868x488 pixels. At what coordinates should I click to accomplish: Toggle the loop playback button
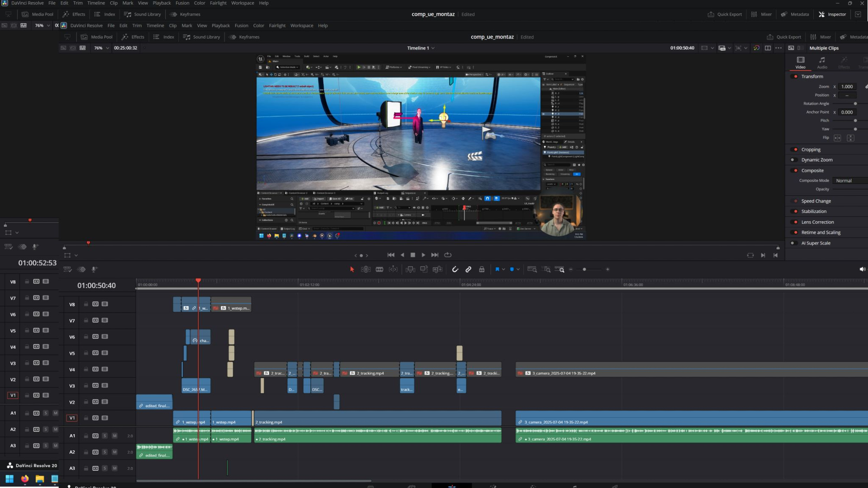pos(448,255)
